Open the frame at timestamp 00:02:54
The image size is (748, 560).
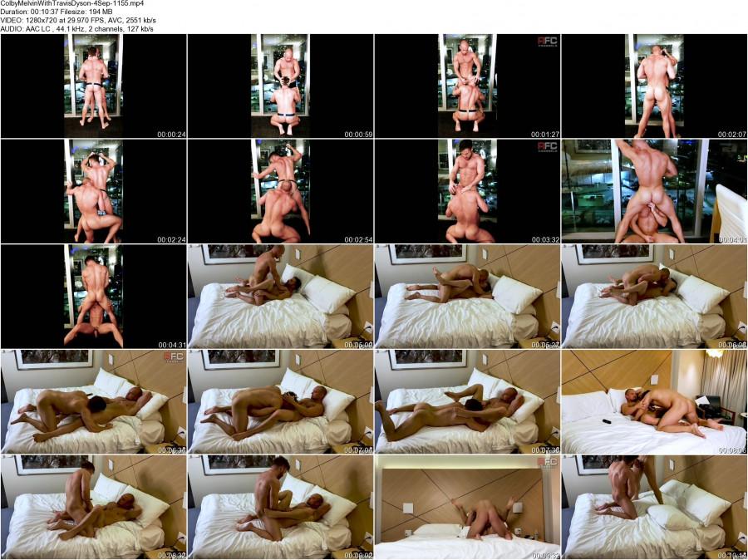coord(280,191)
